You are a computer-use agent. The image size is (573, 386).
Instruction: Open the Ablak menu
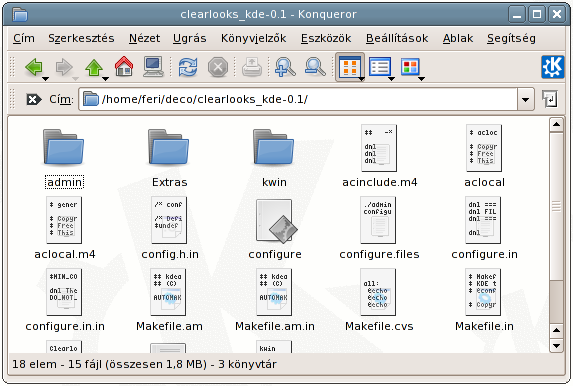tap(458, 38)
